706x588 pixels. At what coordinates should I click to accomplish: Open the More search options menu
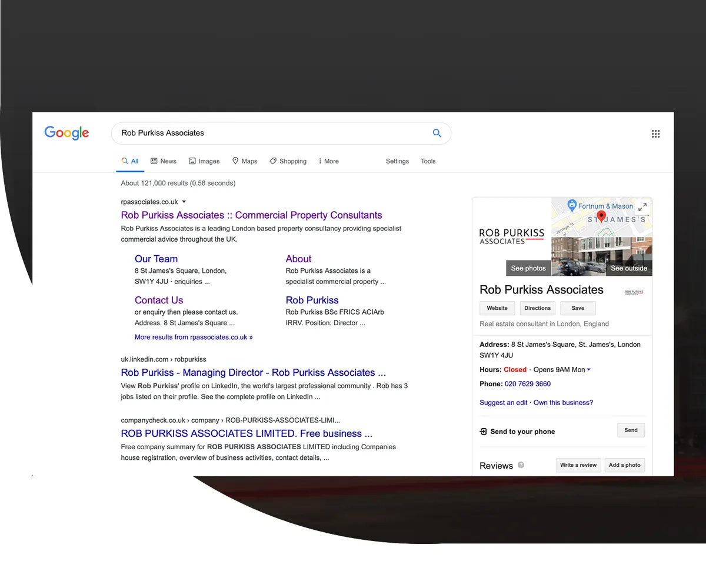tap(328, 161)
